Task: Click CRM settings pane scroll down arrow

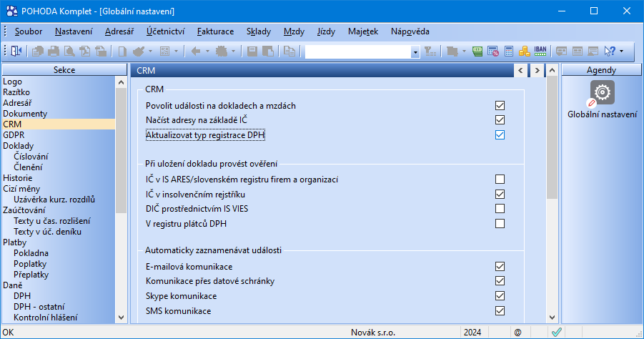Action: (x=552, y=318)
